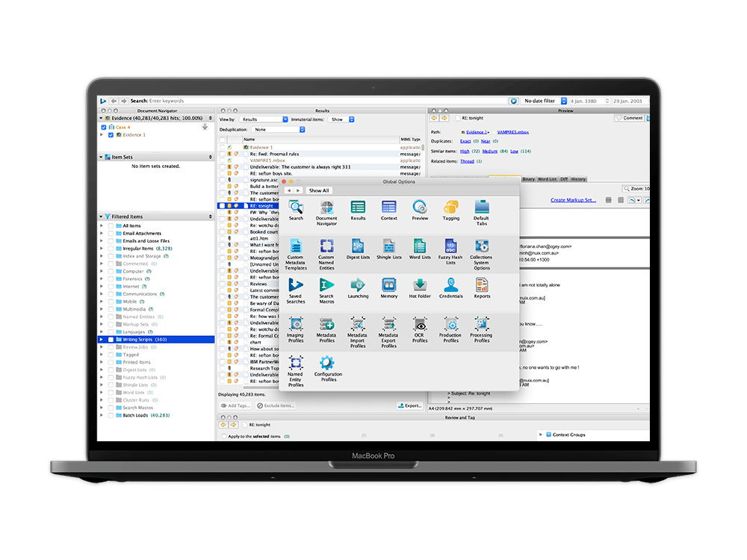Screen dimensions: 747x560
Task: Open Fuzzy Hash Lists options
Action: click(x=450, y=246)
